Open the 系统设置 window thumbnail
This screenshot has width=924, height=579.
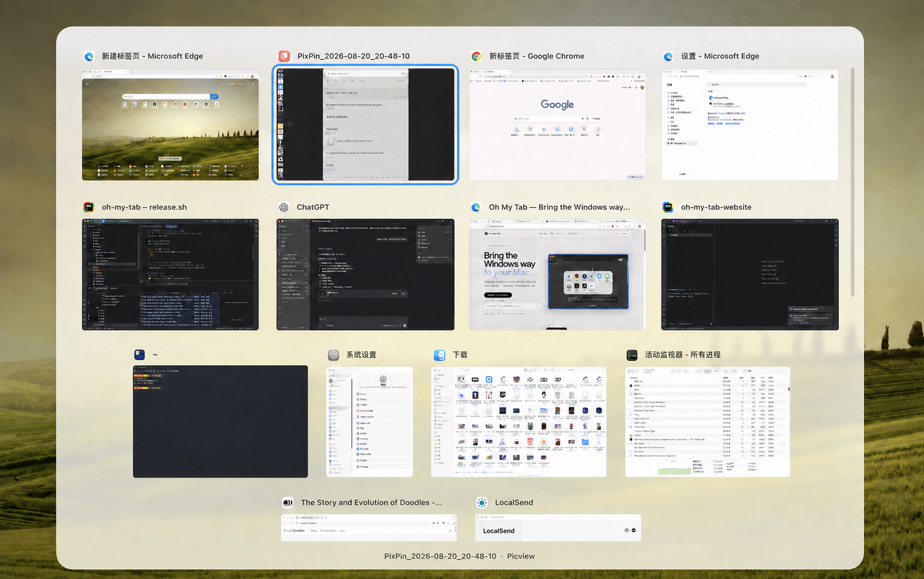tap(369, 422)
